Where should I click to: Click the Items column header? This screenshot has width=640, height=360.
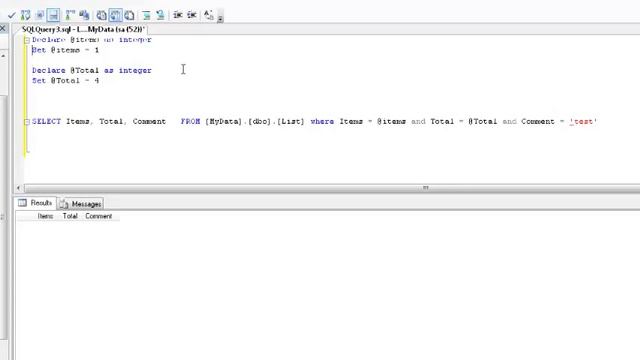[x=45, y=216]
